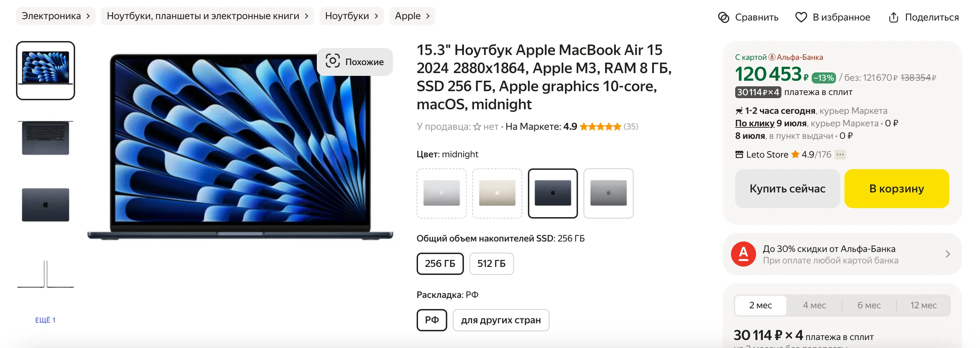Open the Ноутбуки breadcrumb category
Viewport: 980px width, 348px height.
click(x=351, y=16)
